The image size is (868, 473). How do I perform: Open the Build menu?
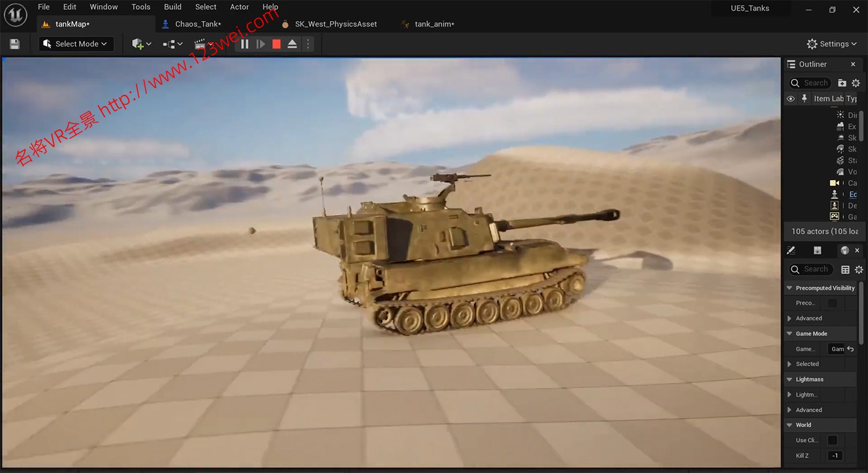pos(172,7)
